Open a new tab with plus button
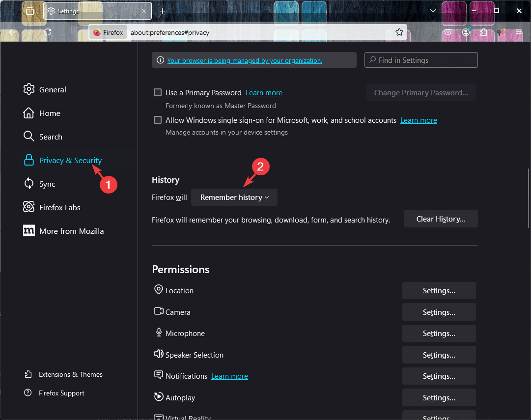The width and height of the screenshot is (531, 420). point(163,11)
